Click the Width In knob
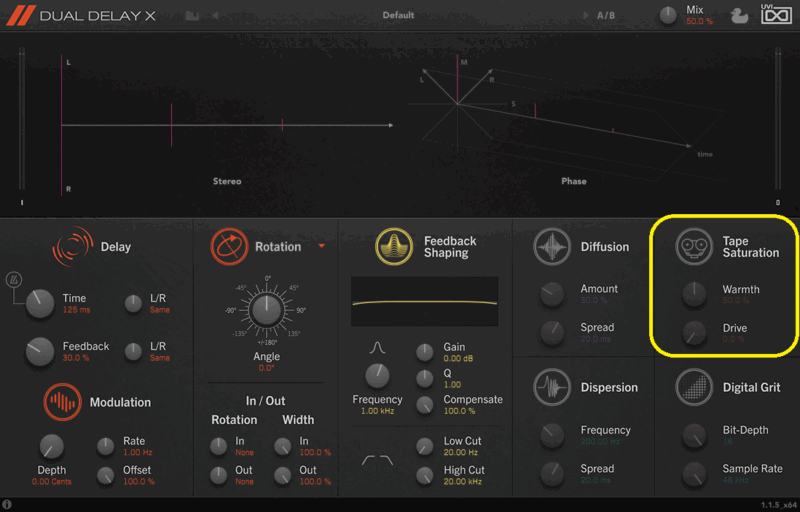 [x=282, y=447]
